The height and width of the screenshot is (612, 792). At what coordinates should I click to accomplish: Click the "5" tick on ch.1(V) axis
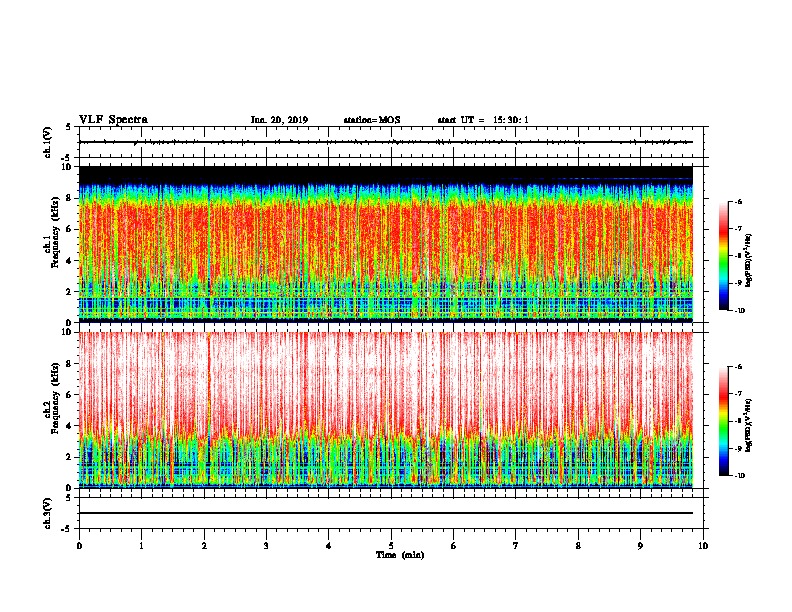click(x=69, y=127)
